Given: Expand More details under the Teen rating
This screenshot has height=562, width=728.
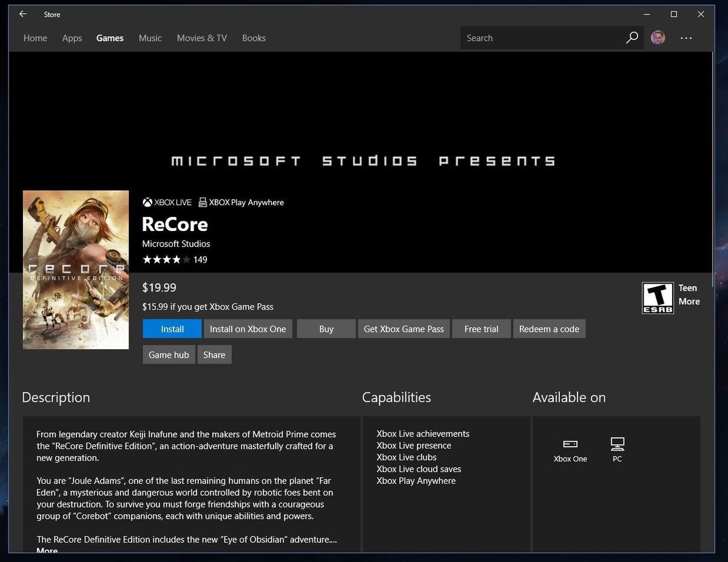Looking at the screenshot, I should coord(689,301).
